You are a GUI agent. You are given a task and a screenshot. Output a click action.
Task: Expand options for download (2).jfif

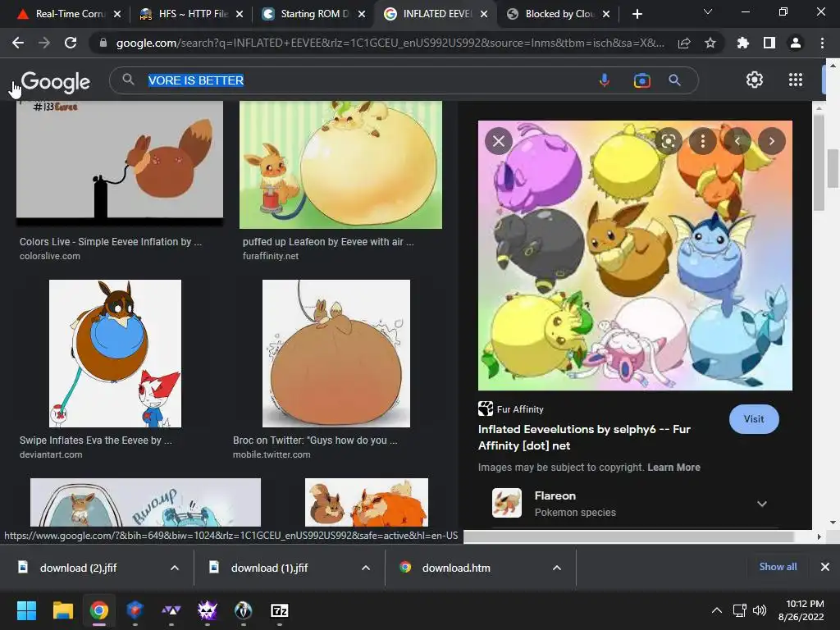(175, 568)
